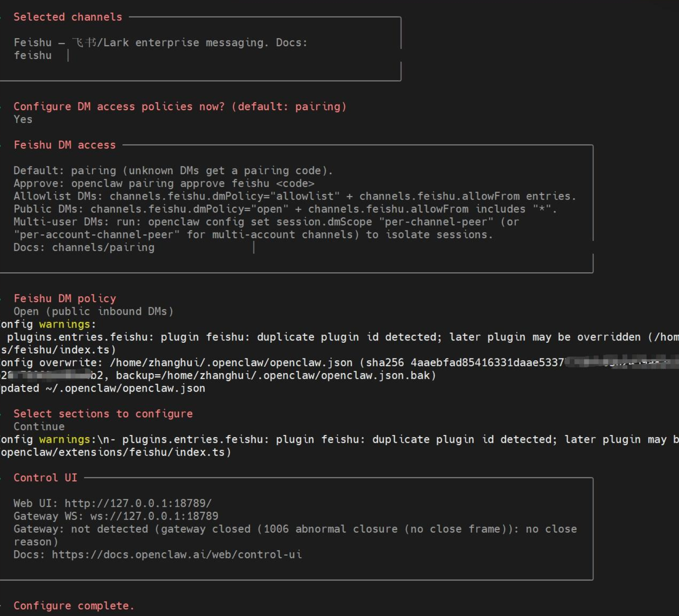Click the wrapped 'reason)' line
The height and width of the screenshot is (616, 679).
tap(35, 542)
